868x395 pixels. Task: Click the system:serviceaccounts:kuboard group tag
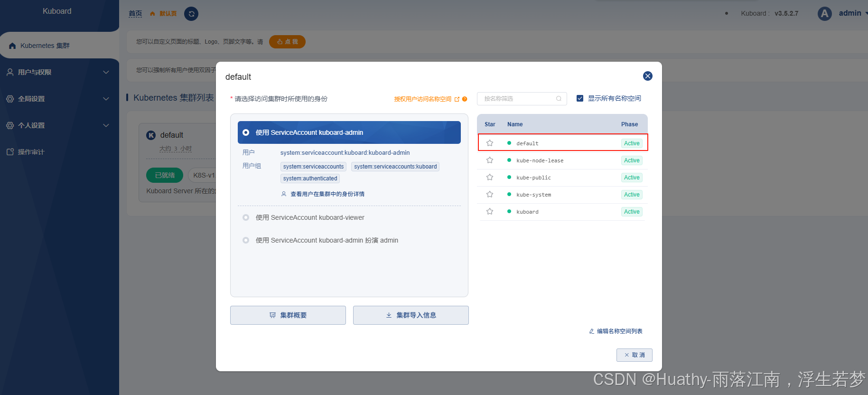[395, 167]
